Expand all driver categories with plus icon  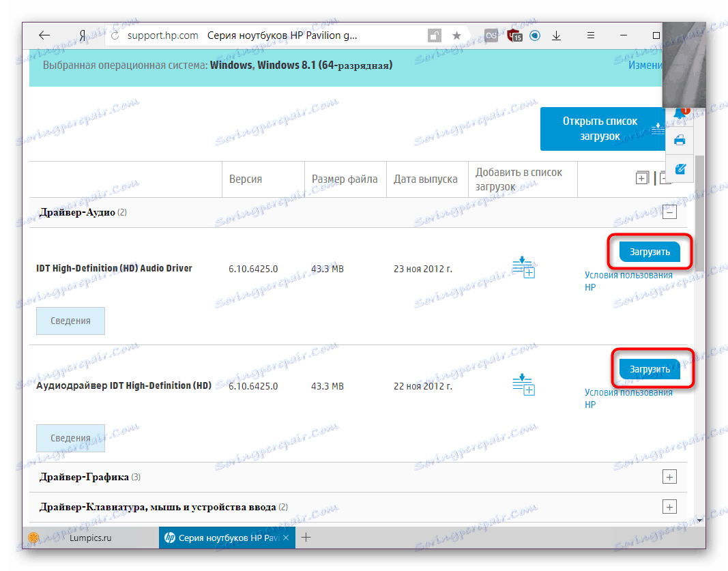[x=641, y=178]
